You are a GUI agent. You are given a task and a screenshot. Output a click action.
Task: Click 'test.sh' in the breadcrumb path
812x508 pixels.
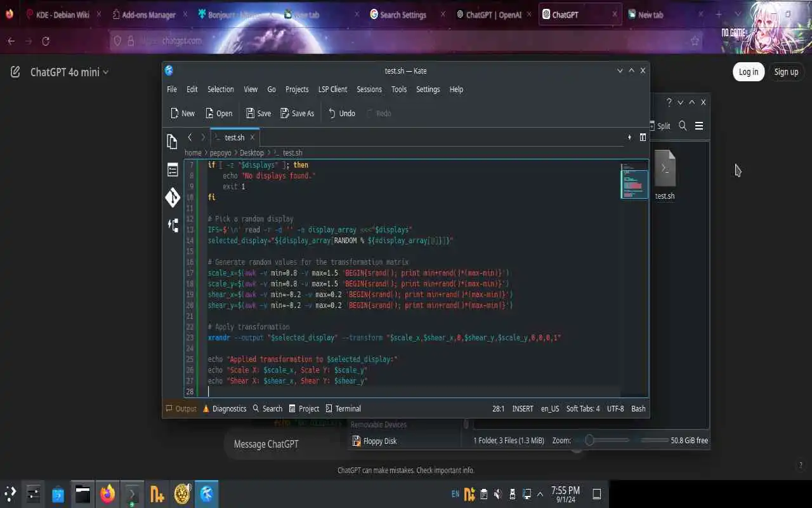point(292,153)
